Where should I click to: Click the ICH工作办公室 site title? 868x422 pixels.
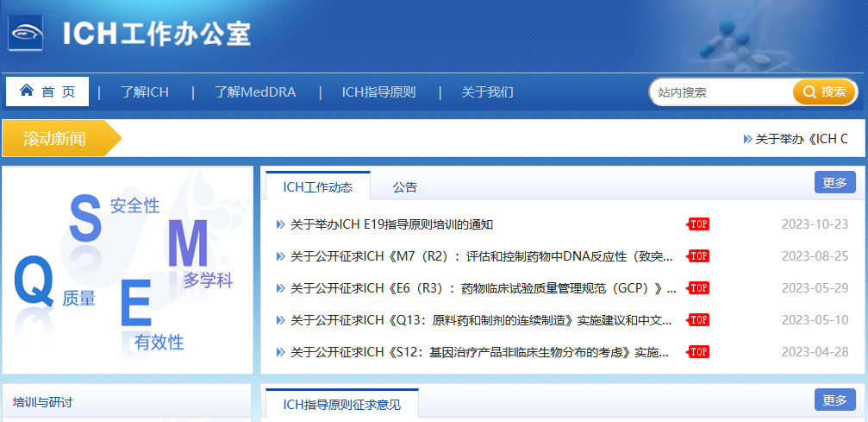tap(157, 34)
